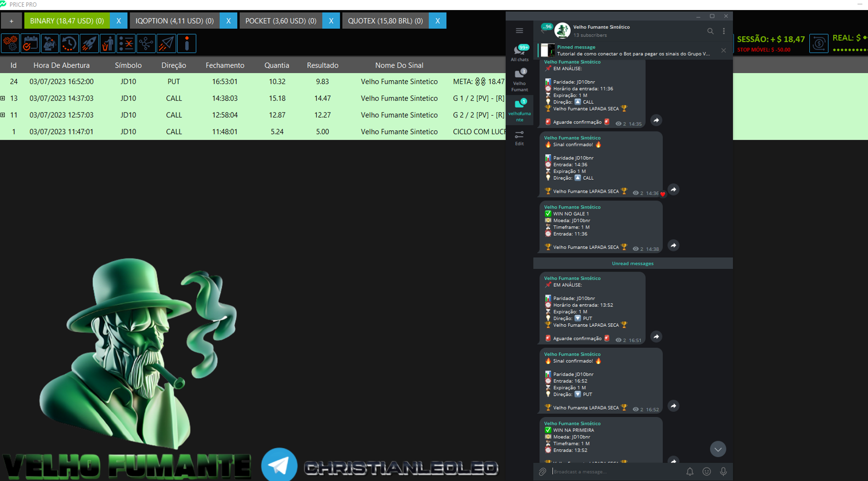Select trade row opened at 16:52:00
This screenshot has width=868, height=481.
(x=253, y=82)
